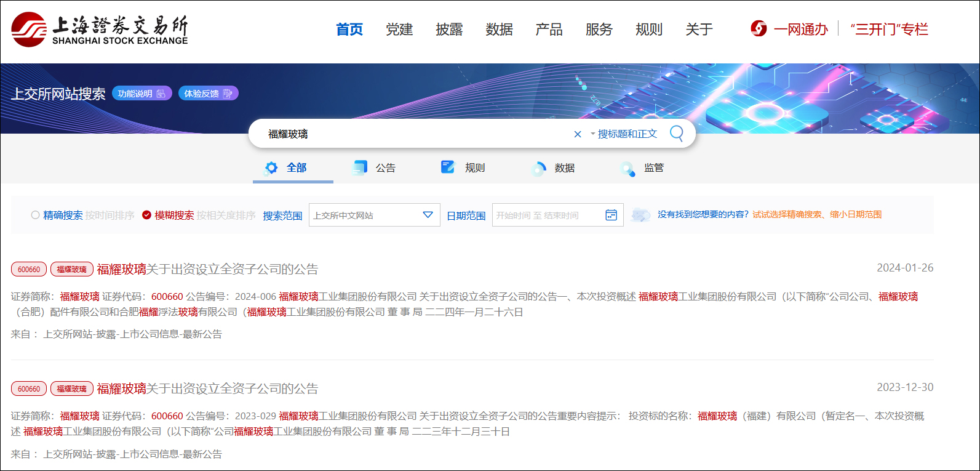Click the 没有找到您想要的内容? text
The width and height of the screenshot is (980, 471).
point(703,214)
